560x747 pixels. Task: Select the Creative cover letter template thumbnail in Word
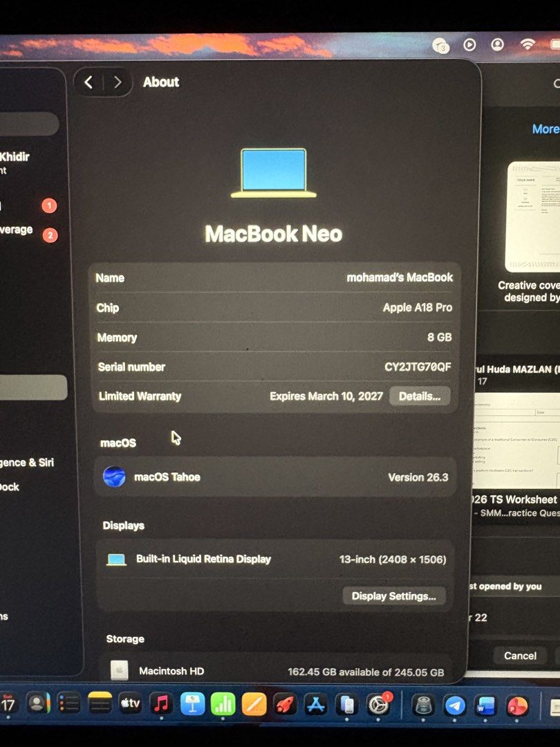(532, 216)
